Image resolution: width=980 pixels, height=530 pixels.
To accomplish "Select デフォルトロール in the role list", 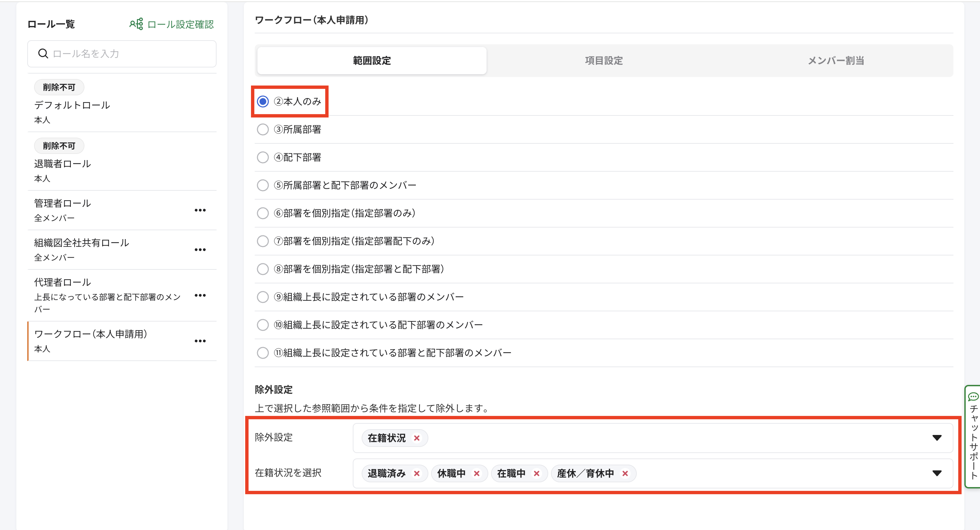I will [72, 105].
